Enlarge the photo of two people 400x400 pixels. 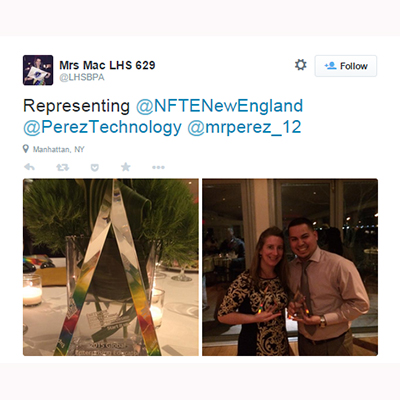pos(290,267)
